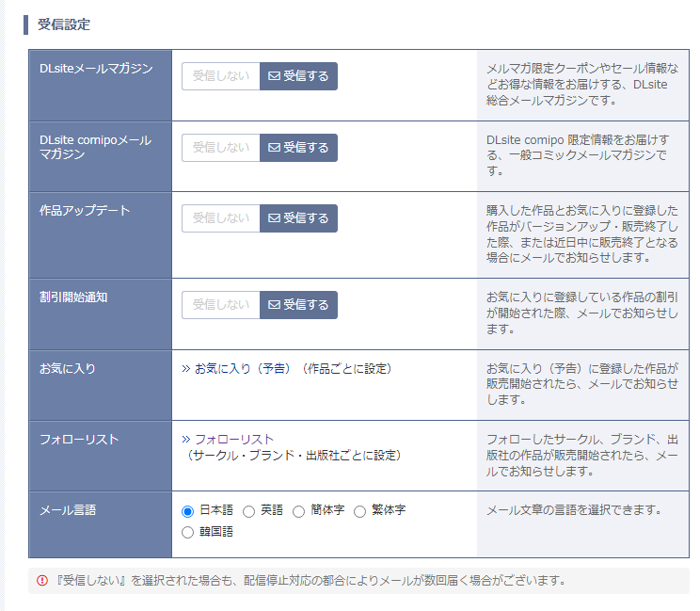Set mail language to 繁体字
The height and width of the screenshot is (611, 700).
click(359, 511)
